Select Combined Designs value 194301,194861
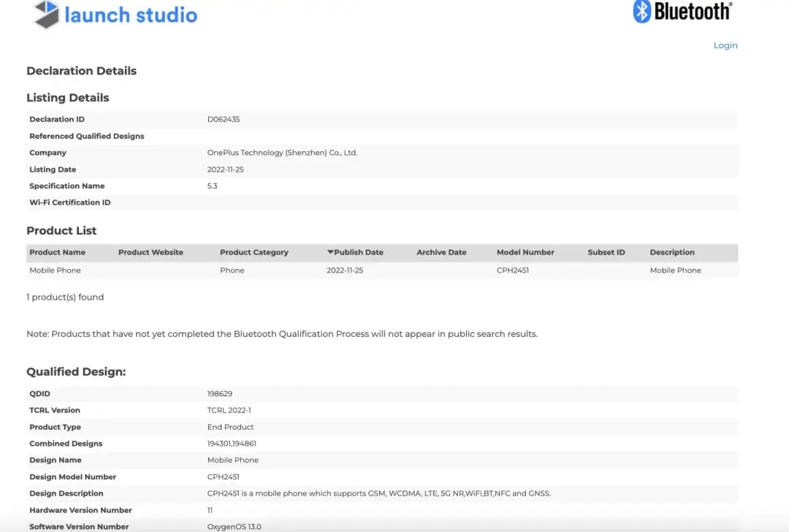Image resolution: width=789 pixels, height=532 pixels. point(232,444)
